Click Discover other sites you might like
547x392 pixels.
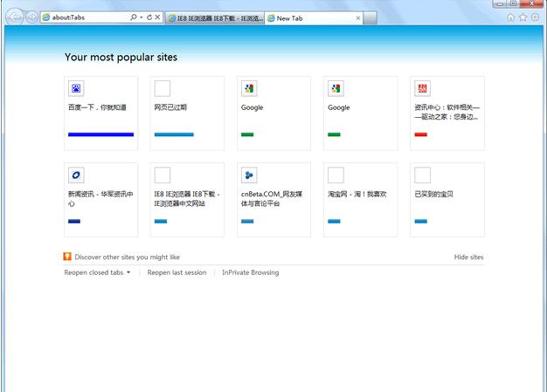(127, 258)
